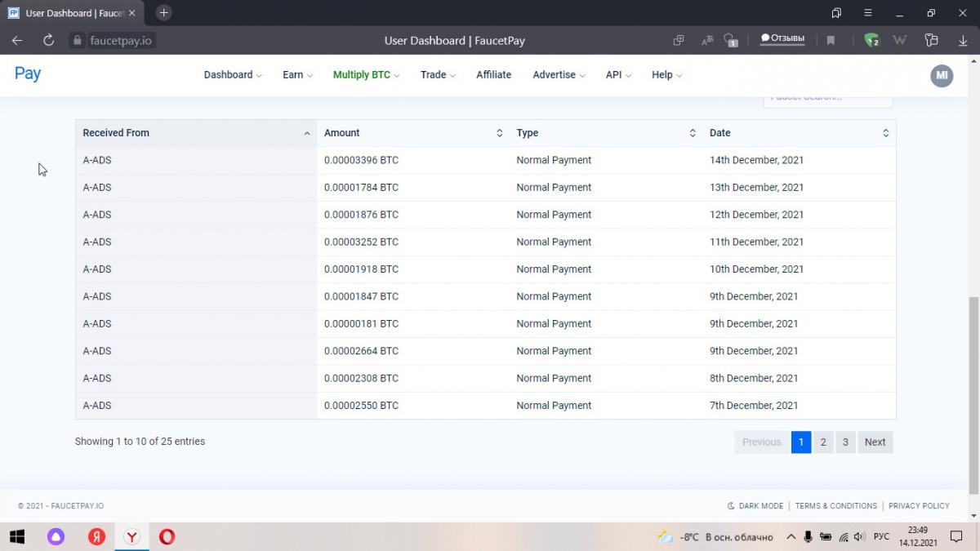Open the Advertise dropdown

(x=559, y=75)
